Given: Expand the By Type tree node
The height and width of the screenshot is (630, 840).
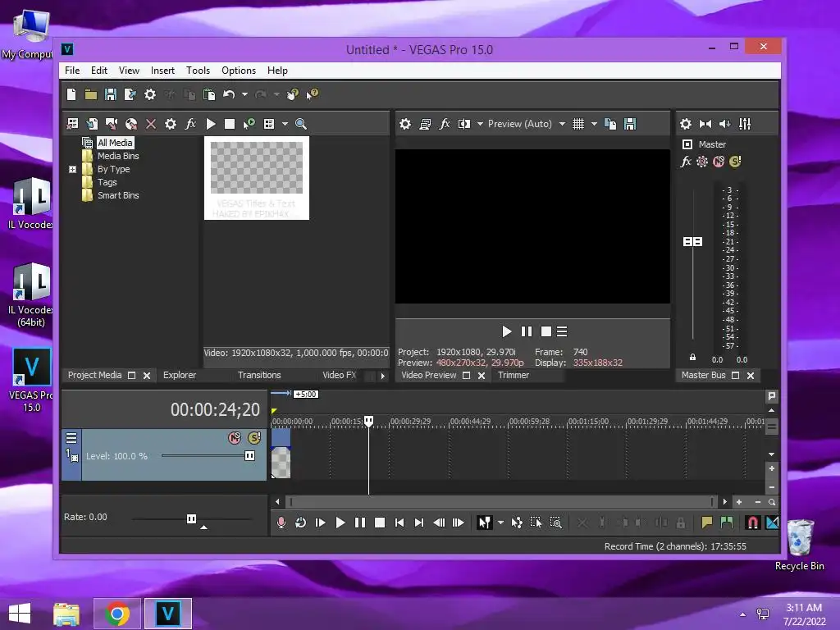Looking at the screenshot, I should (72, 169).
